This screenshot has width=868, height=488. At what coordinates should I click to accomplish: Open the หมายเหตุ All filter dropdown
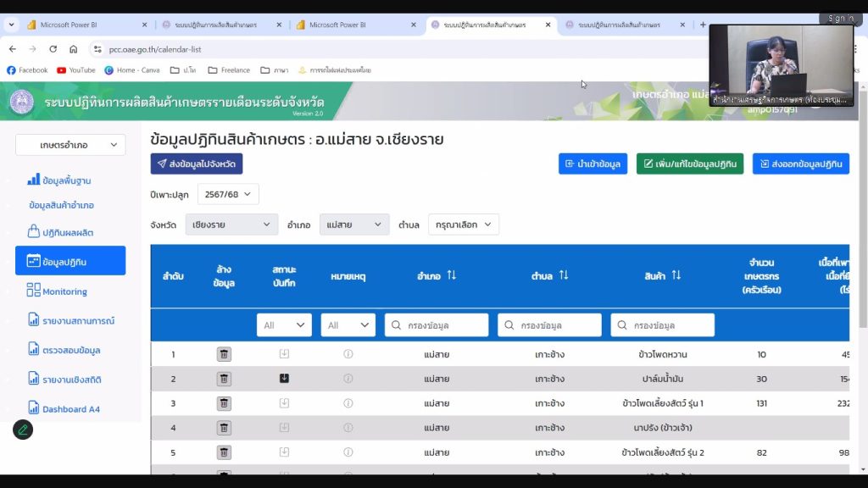[x=348, y=325]
